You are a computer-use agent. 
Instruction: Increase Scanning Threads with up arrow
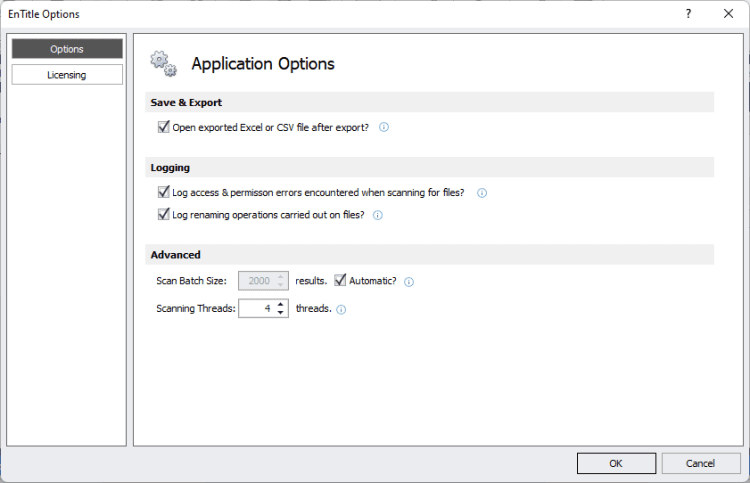tap(281, 304)
